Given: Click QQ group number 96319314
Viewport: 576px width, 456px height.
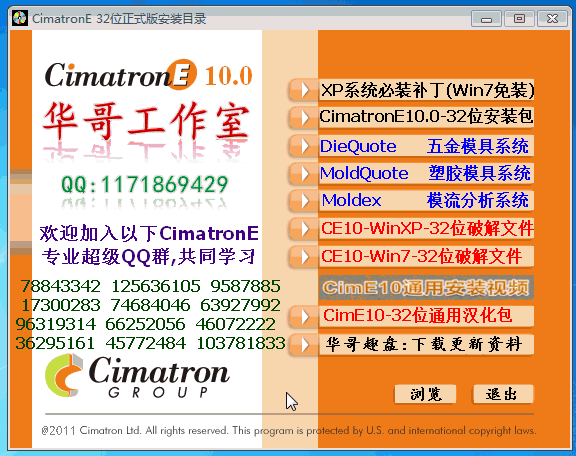Looking at the screenshot, I should [x=55, y=324].
